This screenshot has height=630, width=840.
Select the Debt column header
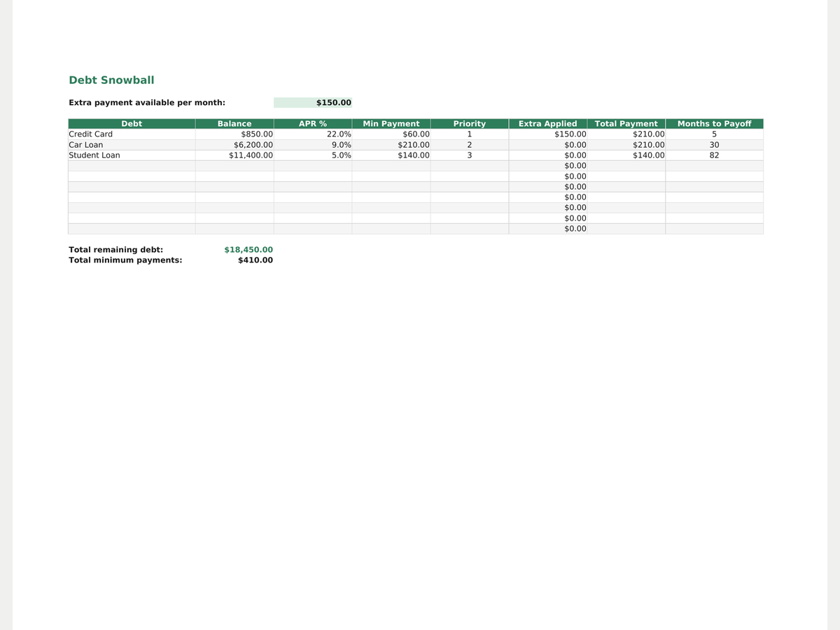point(132,124)
